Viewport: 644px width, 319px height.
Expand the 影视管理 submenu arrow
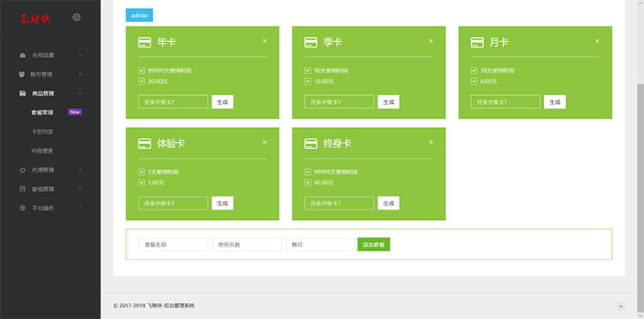[x=80, y=189]
